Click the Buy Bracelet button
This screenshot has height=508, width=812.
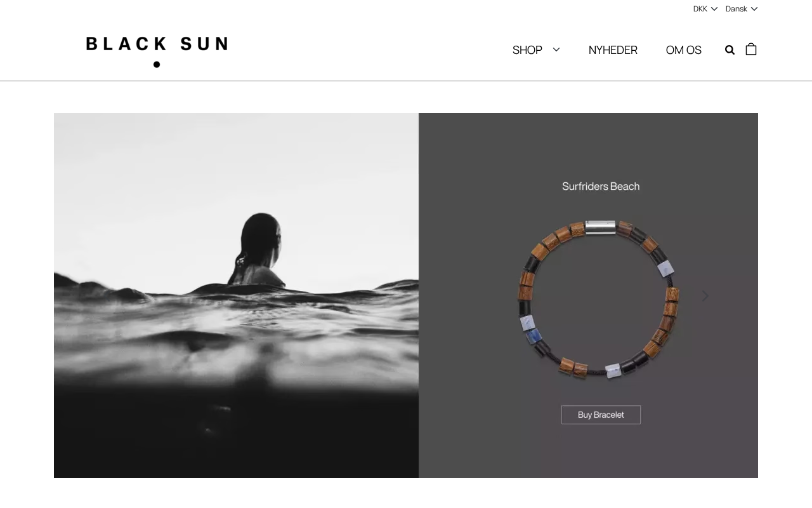(601, 415)
